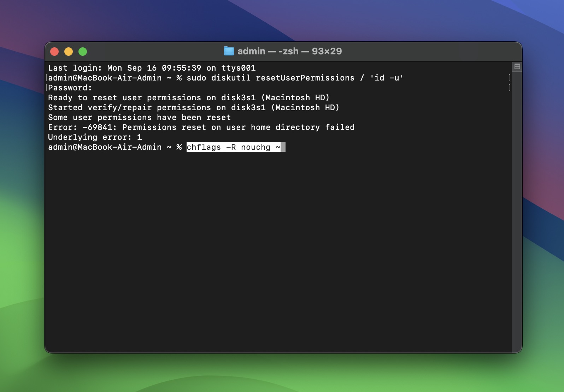Click the blue folder proxy icon in title bar
The width and height of the screenshot is (564, 392).
point(229,51)
